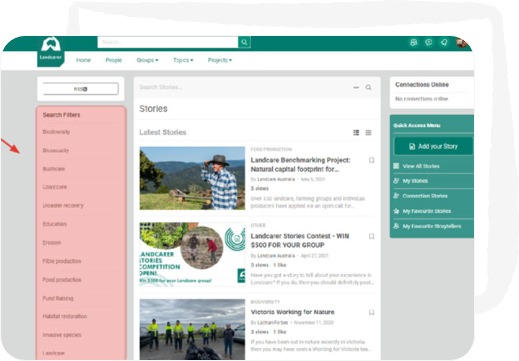
Task: Click the RSS button
Action: click(81, 89)
